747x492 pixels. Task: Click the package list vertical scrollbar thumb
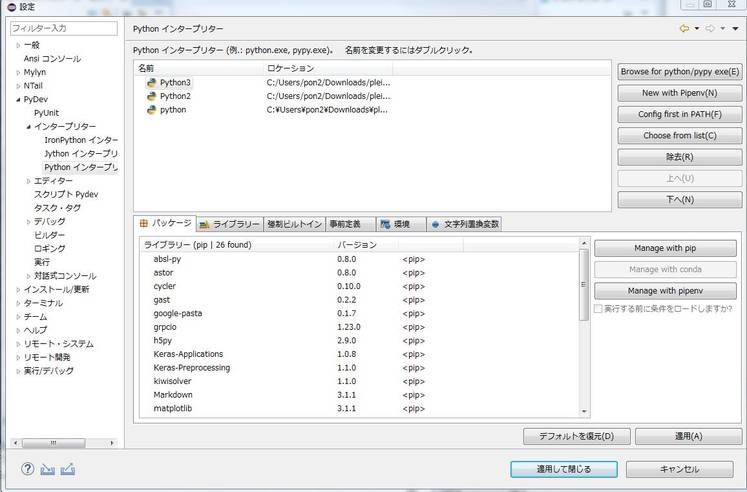[584, 285]
